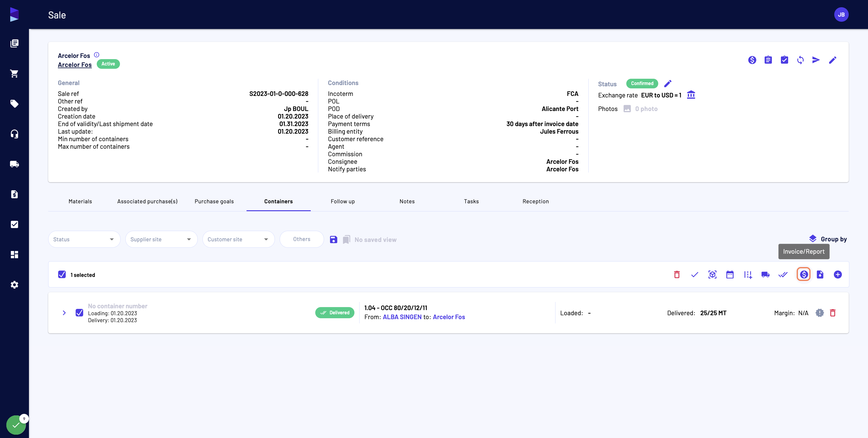Viewport: 868px width, 438px height.
Task: Click the info icon beside Arcelor Fos
Action: pyautogui.click(x=97, y=55)
